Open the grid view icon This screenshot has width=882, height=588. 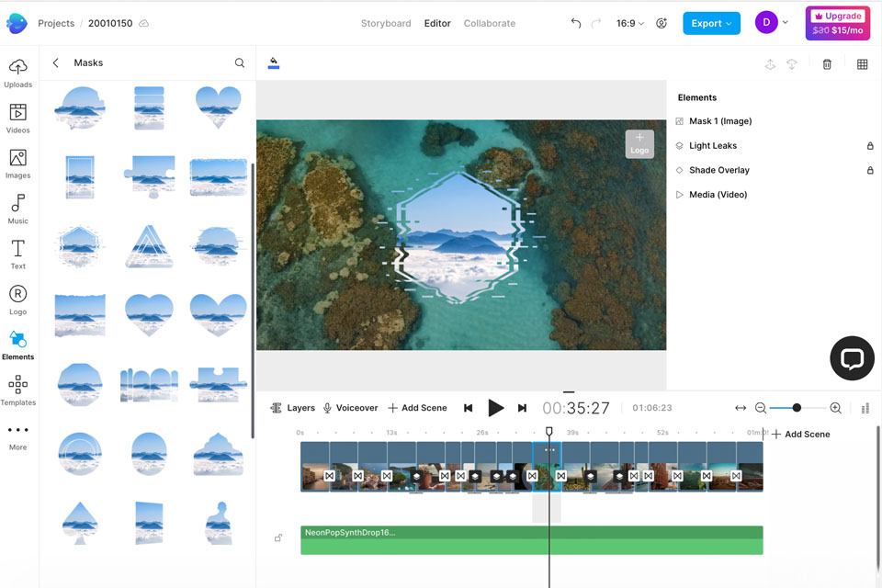[862, 64]
